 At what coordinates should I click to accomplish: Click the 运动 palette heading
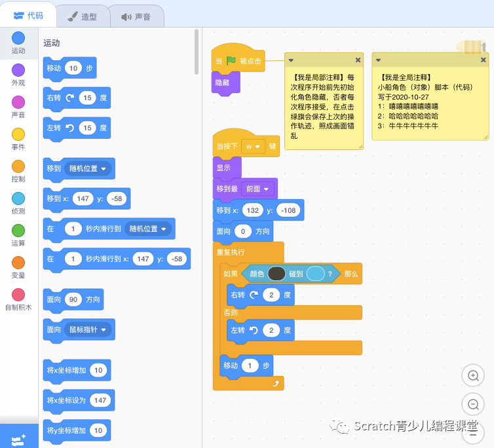(51, 43)
